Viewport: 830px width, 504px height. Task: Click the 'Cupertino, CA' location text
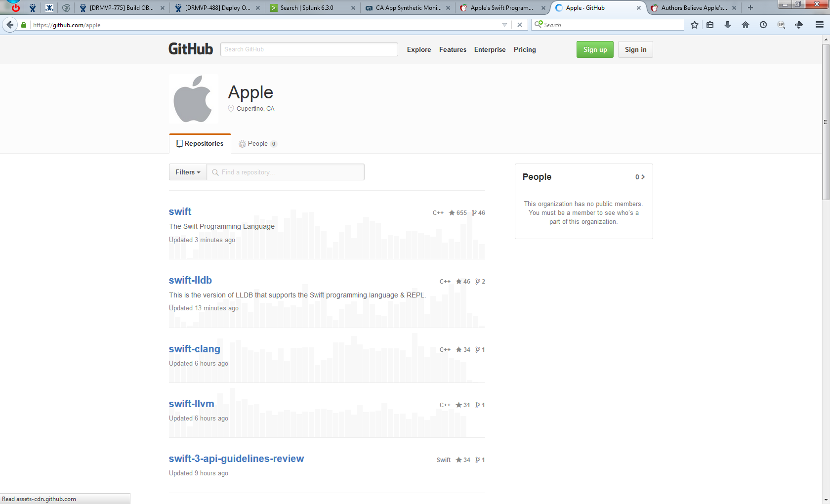pos(255,109)
